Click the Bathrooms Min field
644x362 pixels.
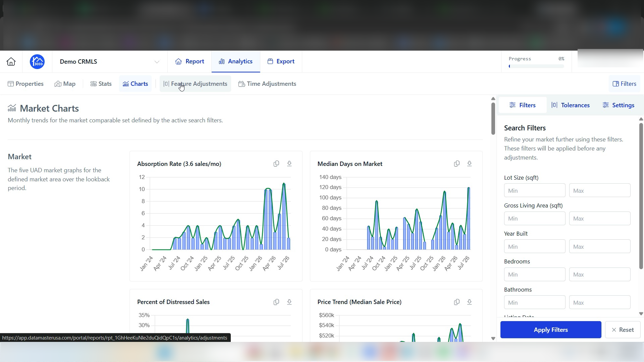(535, 302)
